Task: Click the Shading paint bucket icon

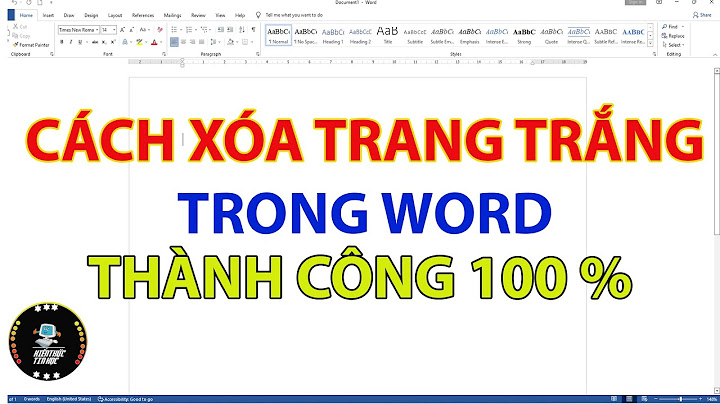Action: (x=230, y=42)
